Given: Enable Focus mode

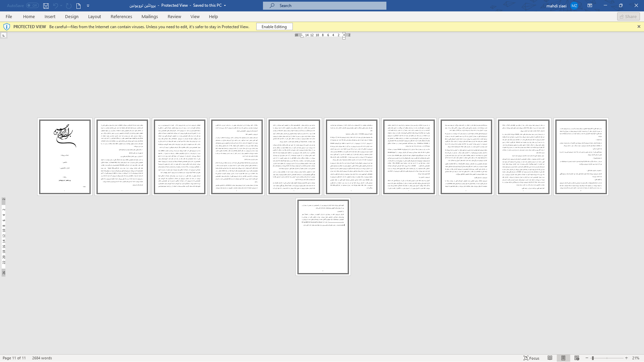Looking at the screenshot, I should tap(532, 358).
